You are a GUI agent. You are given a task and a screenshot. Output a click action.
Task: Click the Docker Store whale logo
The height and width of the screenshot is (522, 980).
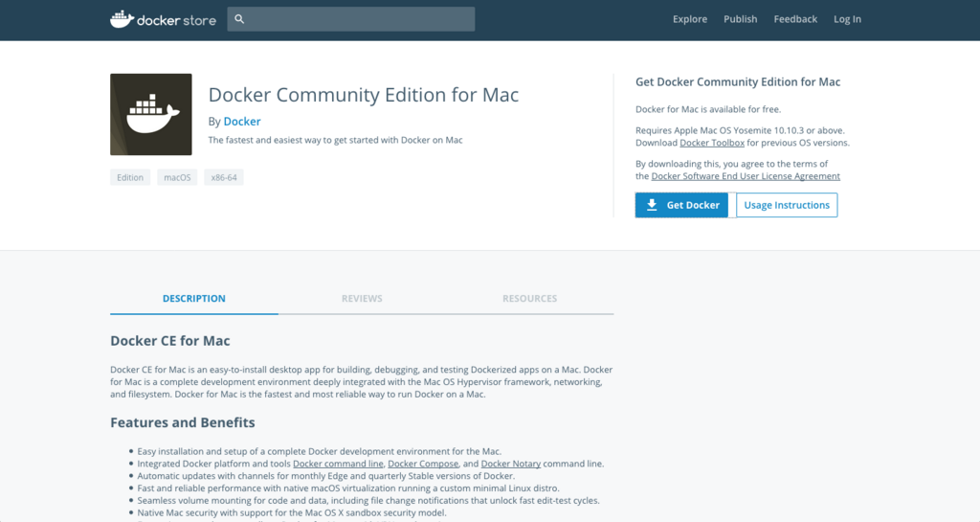click(x=122, y=19)
